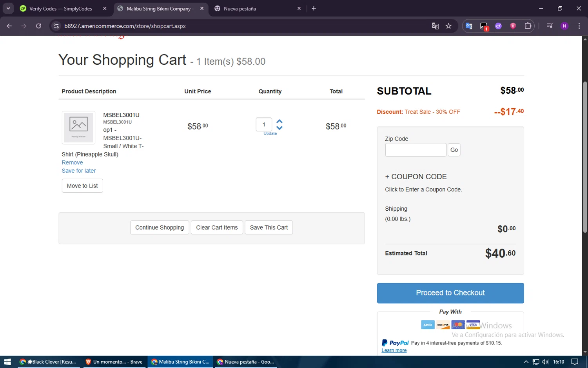Click the PayPal logo
The width and height of the screenshot is (588, 368).
pos(395,343)
